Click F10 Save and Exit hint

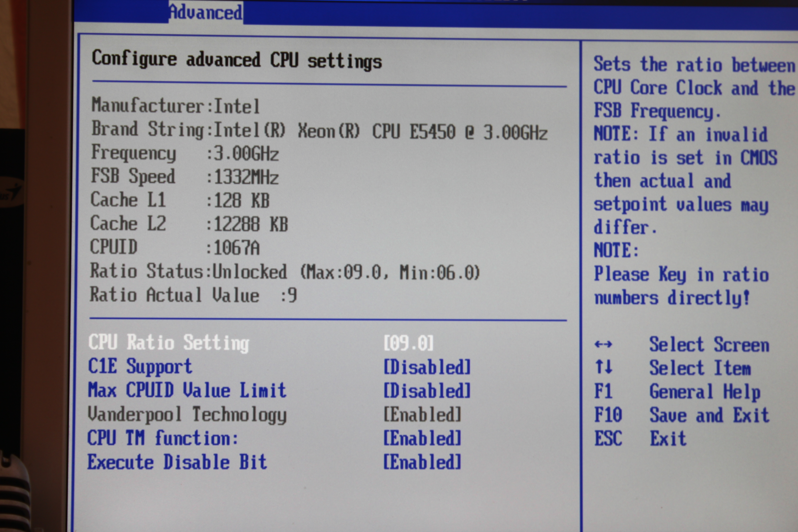608,415
